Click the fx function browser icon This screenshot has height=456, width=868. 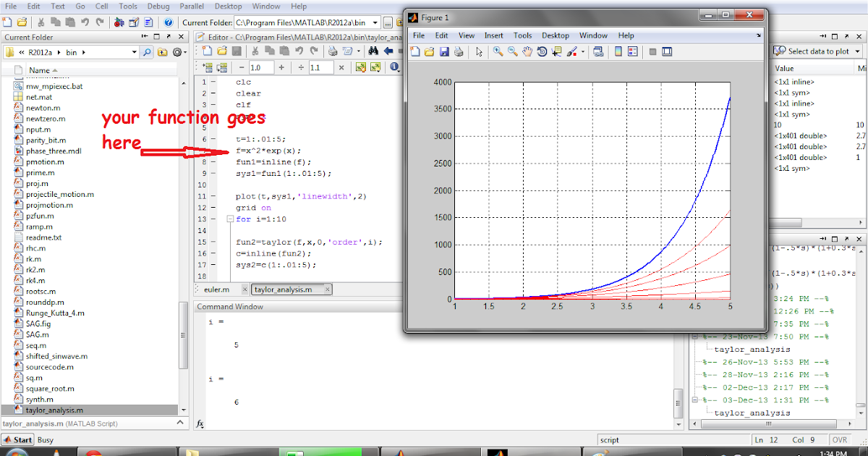(200, 423)
